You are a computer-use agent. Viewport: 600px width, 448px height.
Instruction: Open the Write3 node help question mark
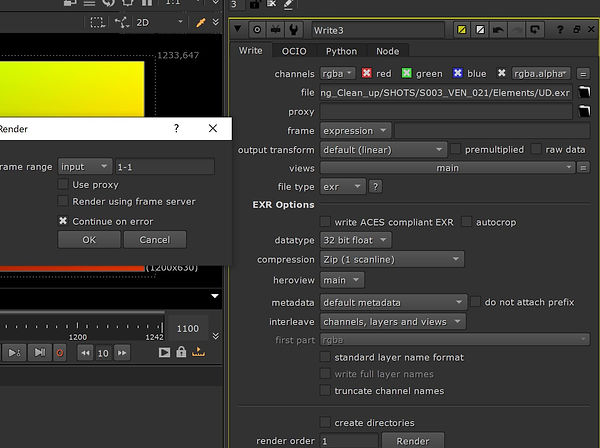[x=560, y=30]
